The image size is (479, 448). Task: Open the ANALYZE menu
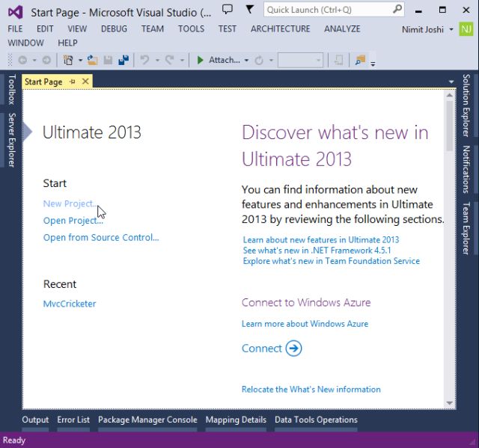(342, 28)
